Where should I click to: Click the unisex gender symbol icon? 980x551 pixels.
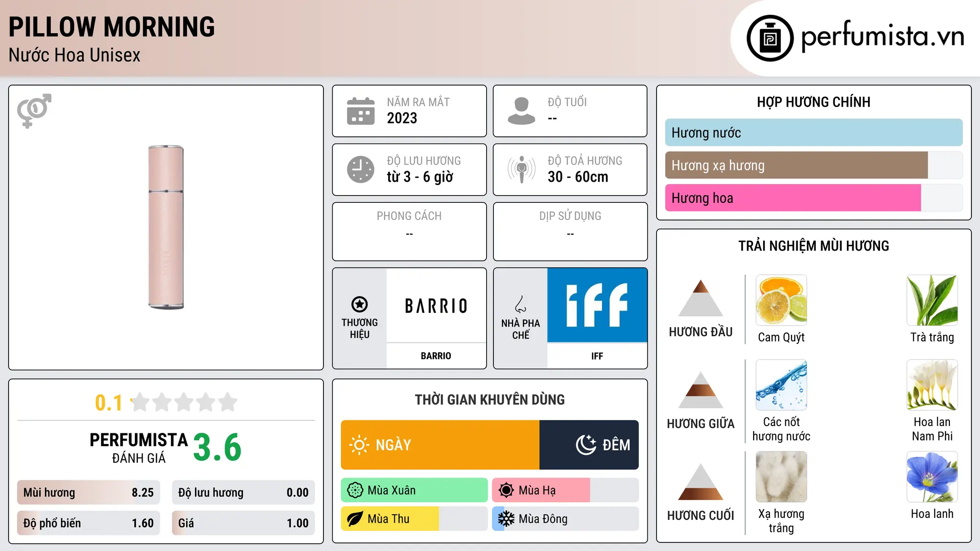34,111
